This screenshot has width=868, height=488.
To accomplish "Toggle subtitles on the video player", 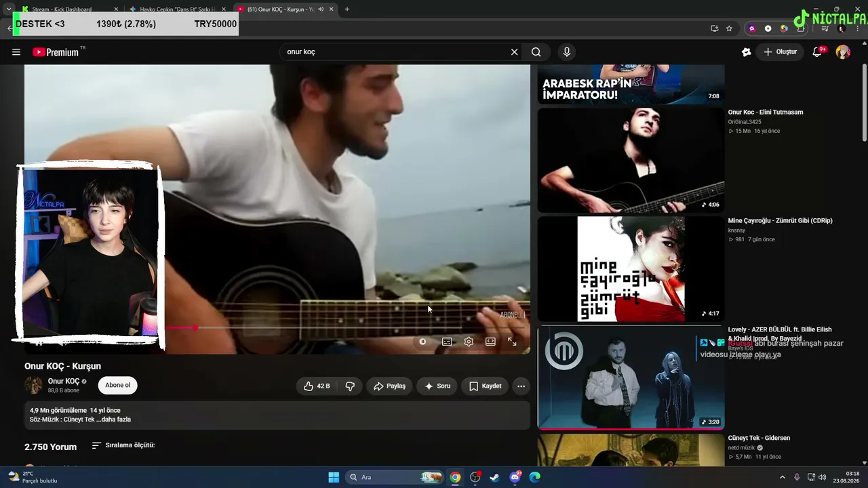I will tap(447, 342).
